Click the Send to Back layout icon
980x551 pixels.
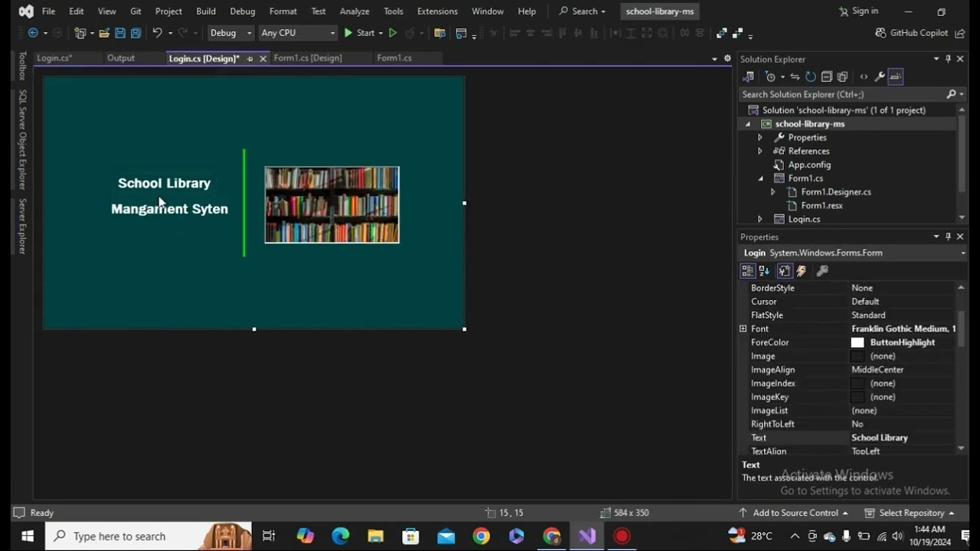coord(737,33)
